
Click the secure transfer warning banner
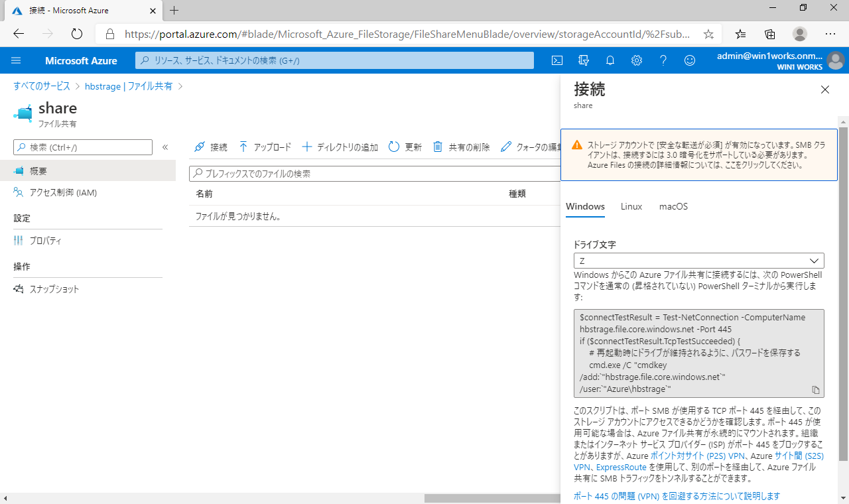pos(700,155)
